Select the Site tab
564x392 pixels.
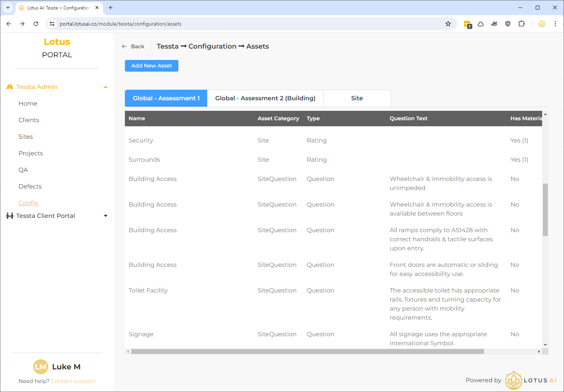(357, 98)
